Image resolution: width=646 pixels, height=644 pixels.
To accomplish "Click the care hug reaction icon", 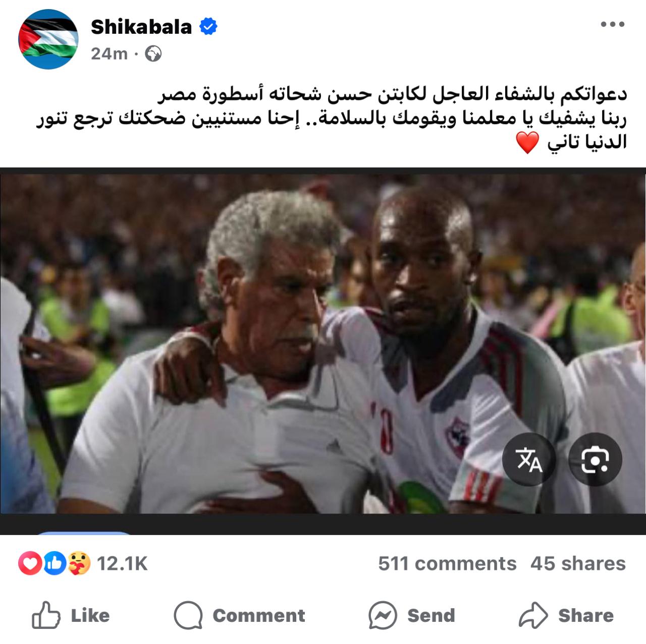I will (x=79, y=563).
